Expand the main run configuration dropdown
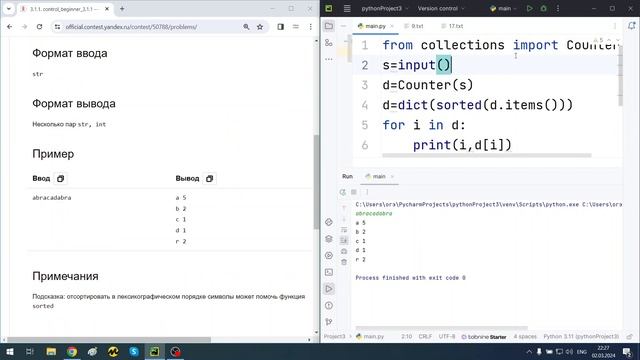 click(x=503, y=8)
